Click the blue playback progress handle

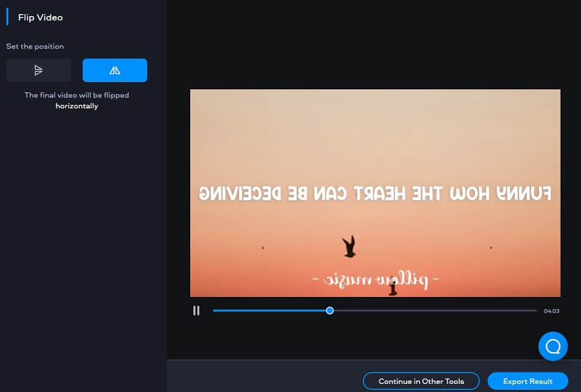(330, 311)
